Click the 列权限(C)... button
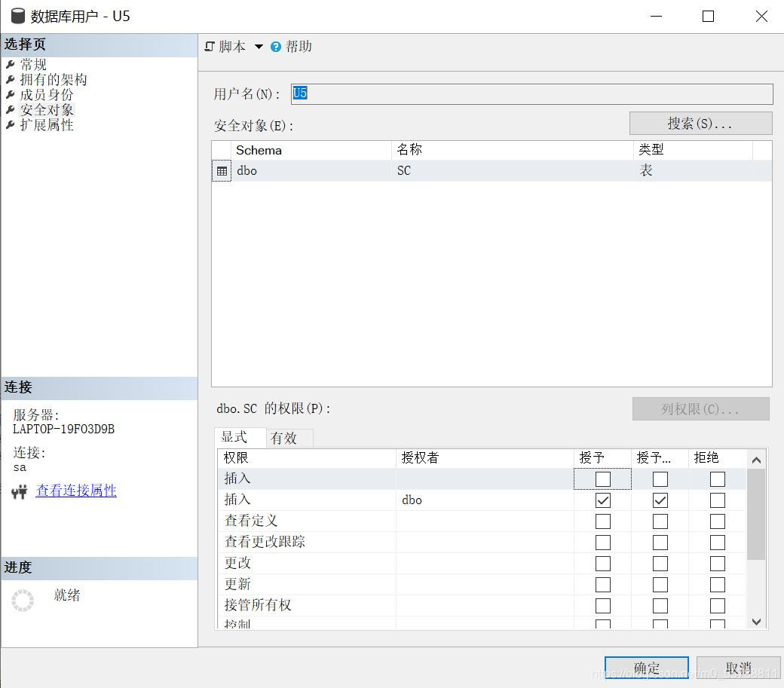 (700, 409)
